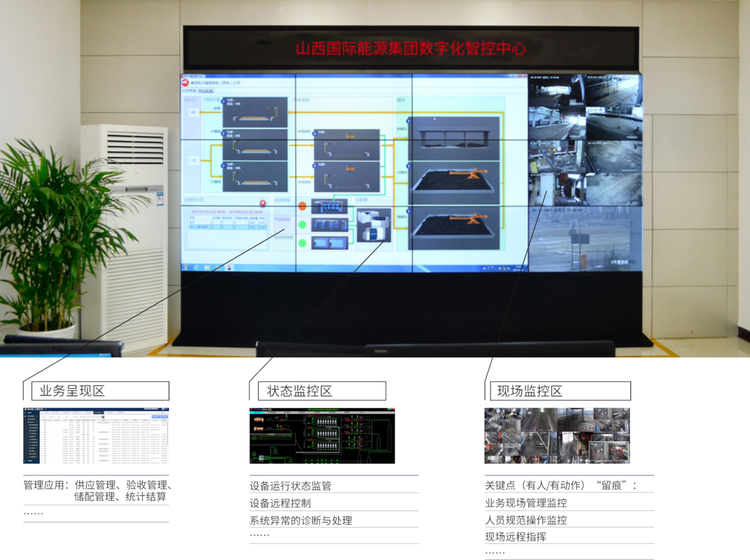Screen dimensions: 750x560
Task: Click the 关键点（有人/有动作）“留痕” line
Action: [561, 486]
